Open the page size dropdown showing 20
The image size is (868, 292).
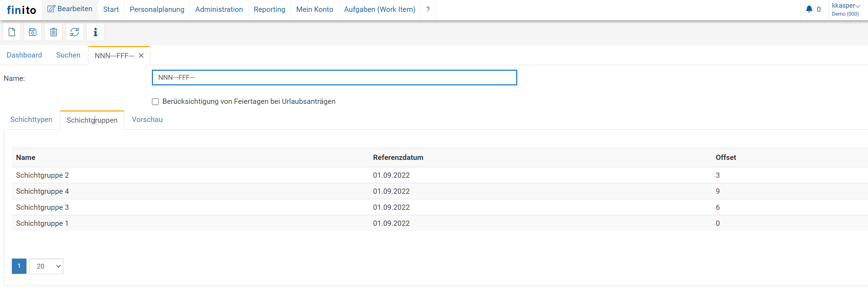coord(46,267)
